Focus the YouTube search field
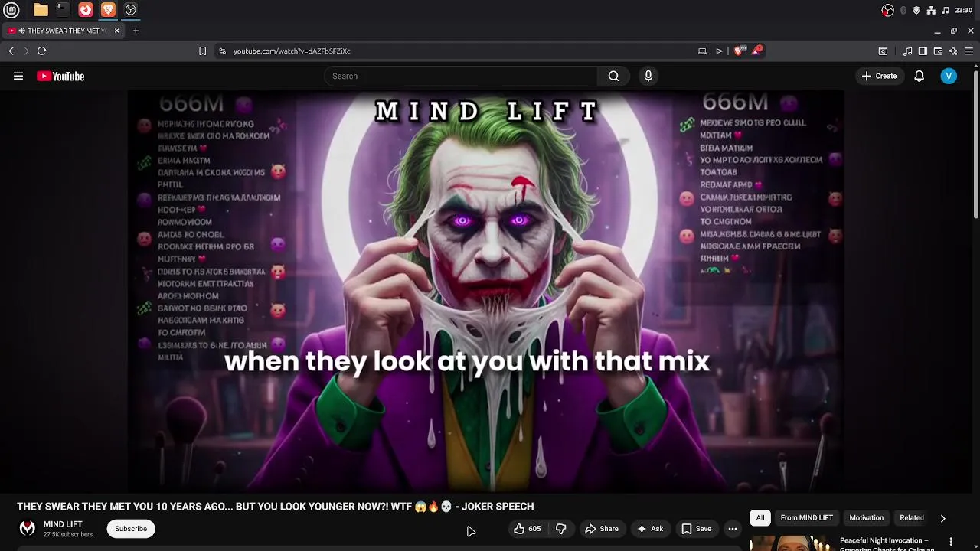 coord(461,76)
